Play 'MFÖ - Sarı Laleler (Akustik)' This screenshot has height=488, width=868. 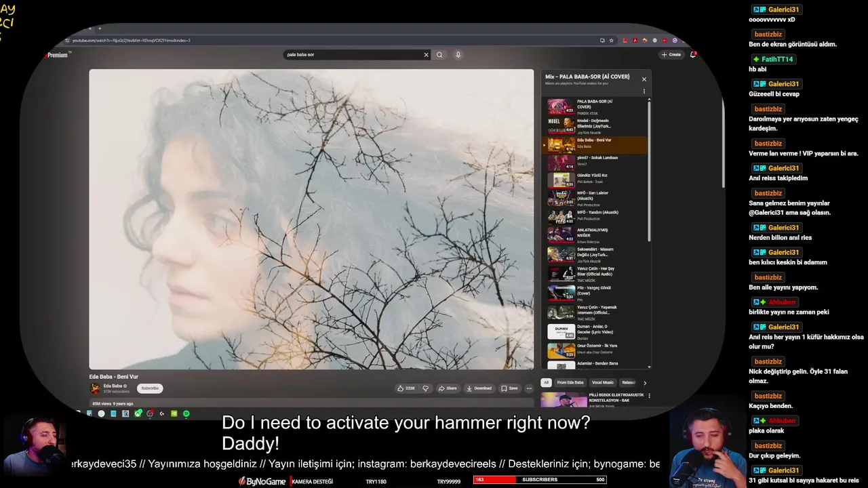(595, 198)
